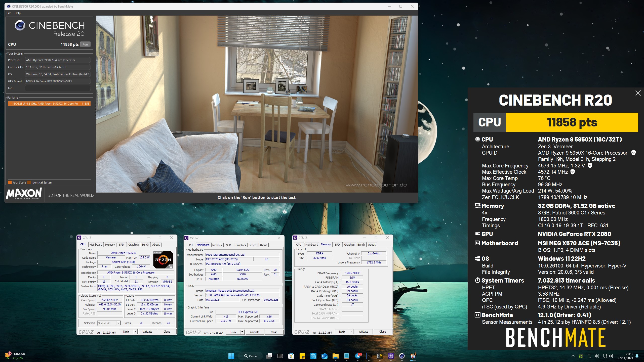Open the blue devices app on the taskbar
This screenshot has width=644, height=362.
pos(313,356)
